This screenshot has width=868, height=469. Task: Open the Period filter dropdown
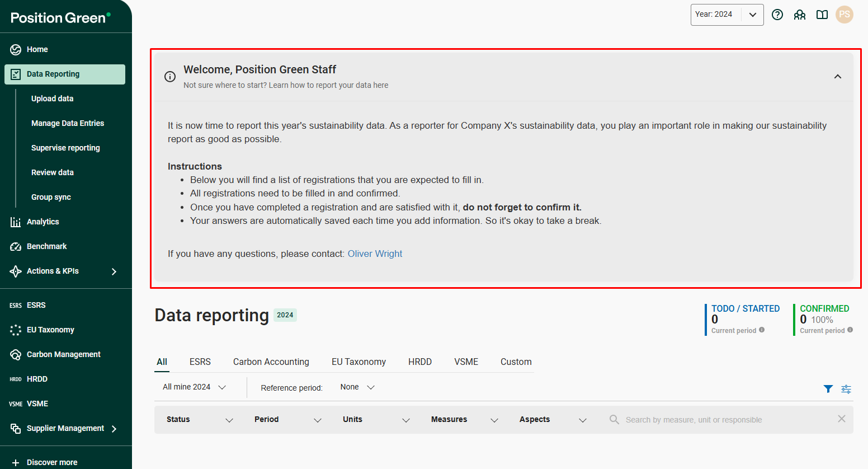pyautogui.click(x=288, y=419)
